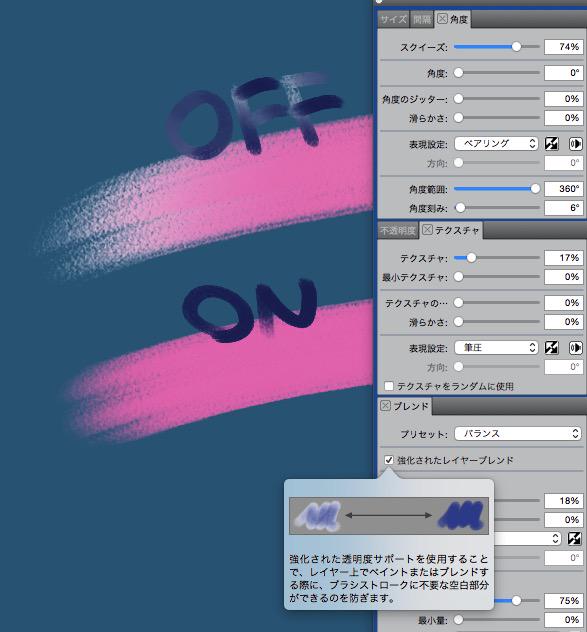The image size is (587, 632).
Task: Click 滑らかさ slider in テクスチャ panel
Action: 458,322
